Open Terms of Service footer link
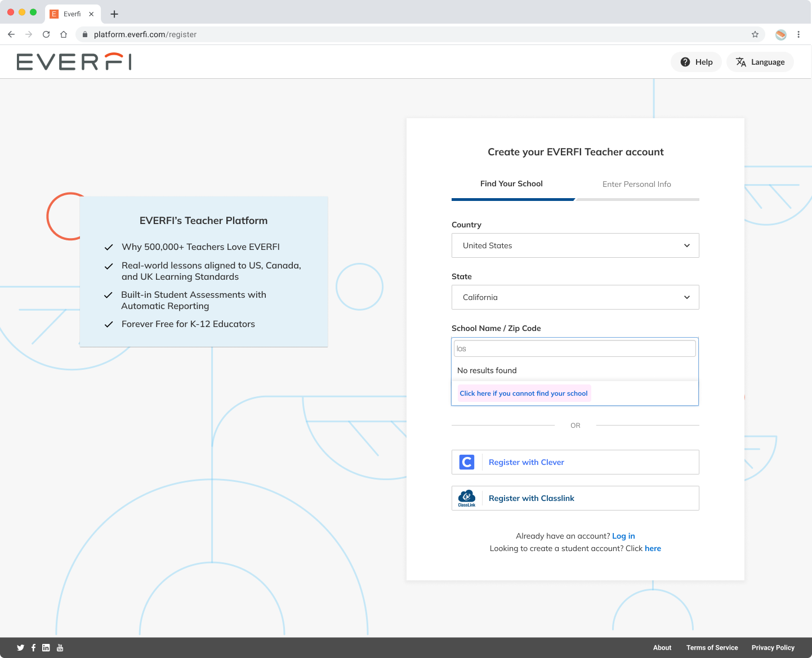This screenshot has height=658, width=812. pos(712,648)
